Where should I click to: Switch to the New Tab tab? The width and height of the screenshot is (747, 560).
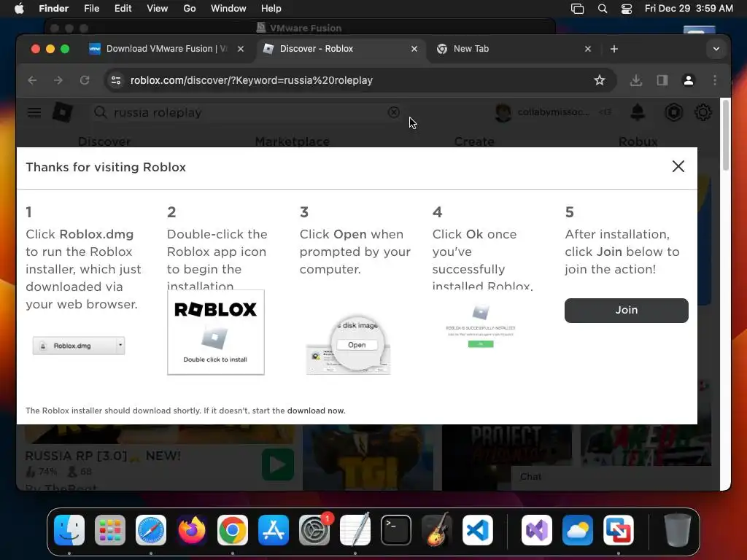(x=512, y=49)
